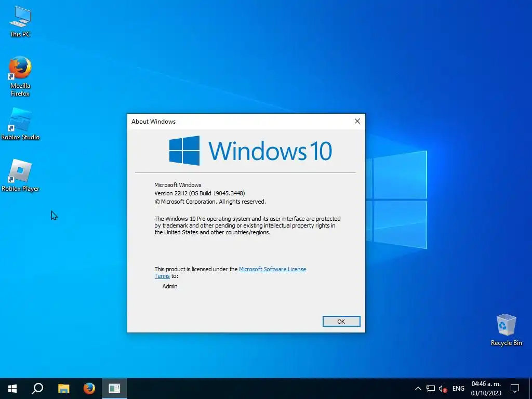Show hidden system tray icons
532x399 pixels.
[418, 389]
